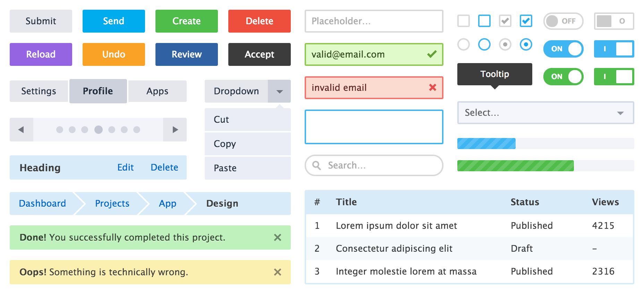Select the large active pagination dot

[x=99, y=130]
